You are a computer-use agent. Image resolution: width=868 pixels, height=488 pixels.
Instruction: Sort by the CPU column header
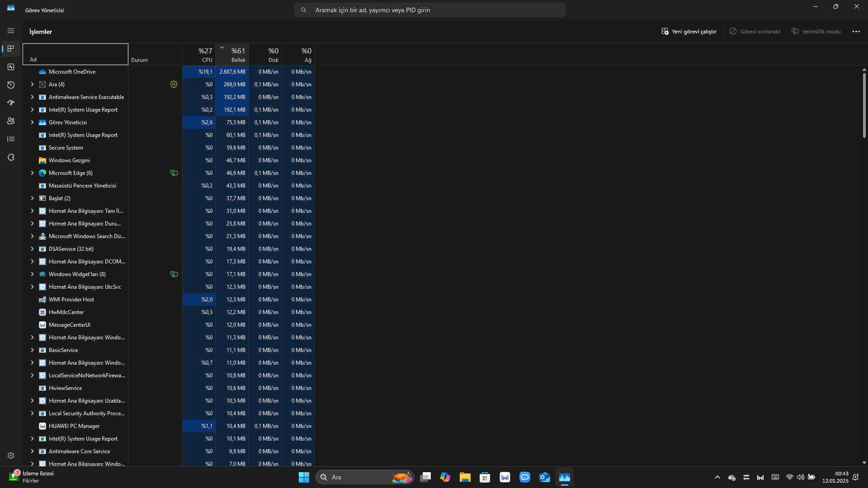click(x=199, y=54)
